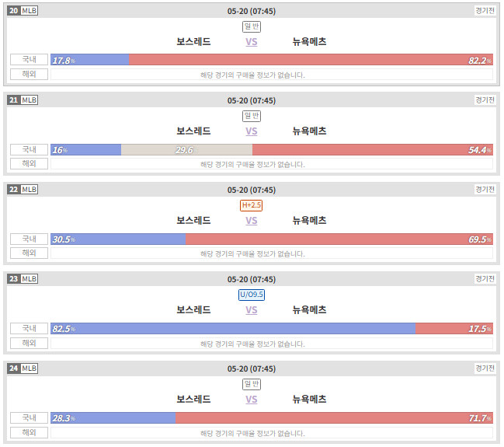Click the number 22 MLB league badge
504x447 pixels.
coord(23,189)
